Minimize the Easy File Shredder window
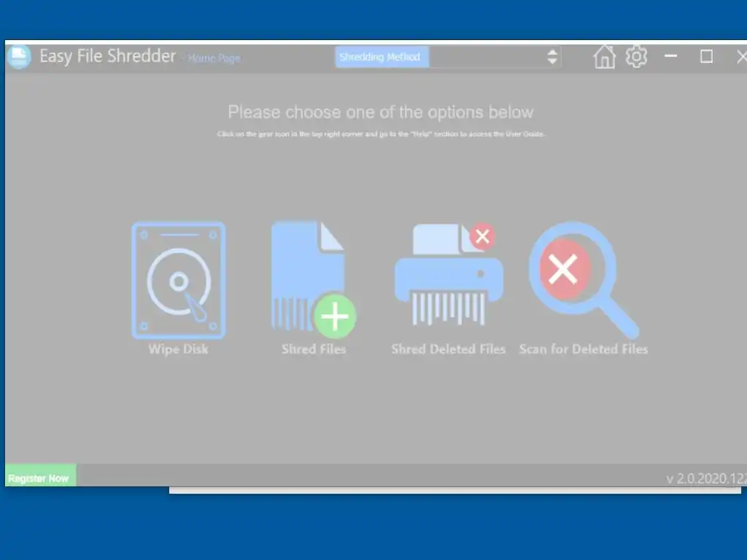The width and height of the screenshot is (747, 560). [671, 56]
